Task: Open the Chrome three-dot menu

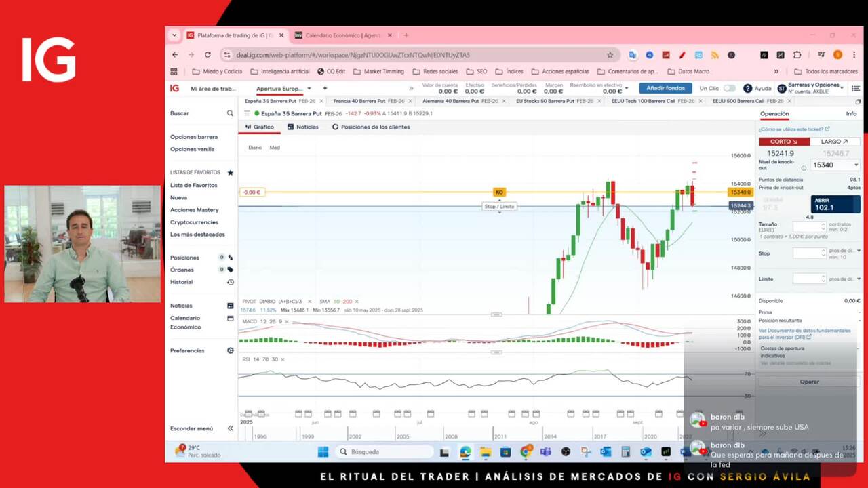Action: click(854, 55)
